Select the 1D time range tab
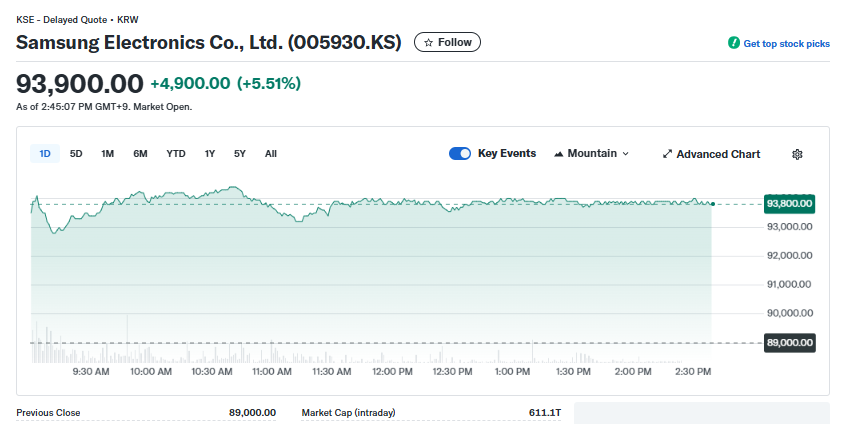846x424 pixels. (x=45, y=154)
